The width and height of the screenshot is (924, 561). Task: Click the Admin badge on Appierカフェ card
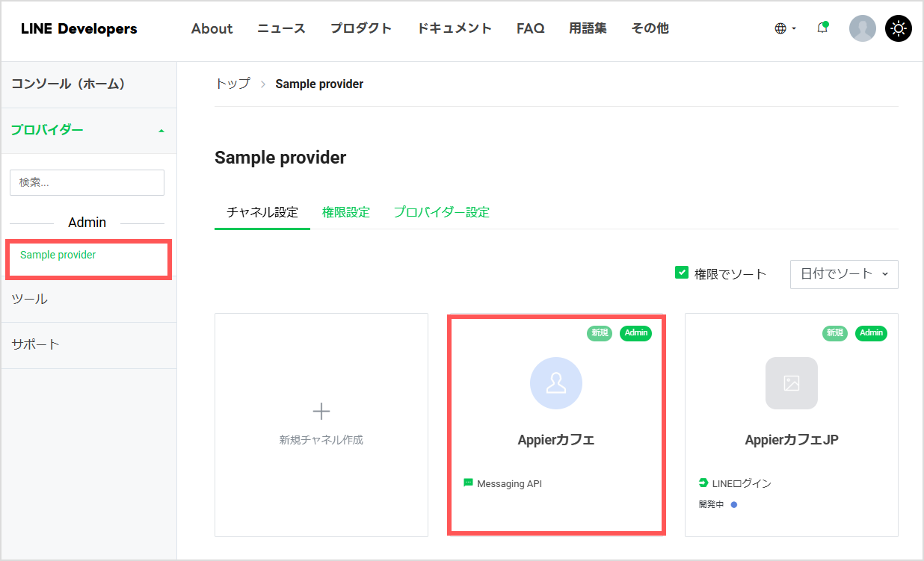click(636, 333)
